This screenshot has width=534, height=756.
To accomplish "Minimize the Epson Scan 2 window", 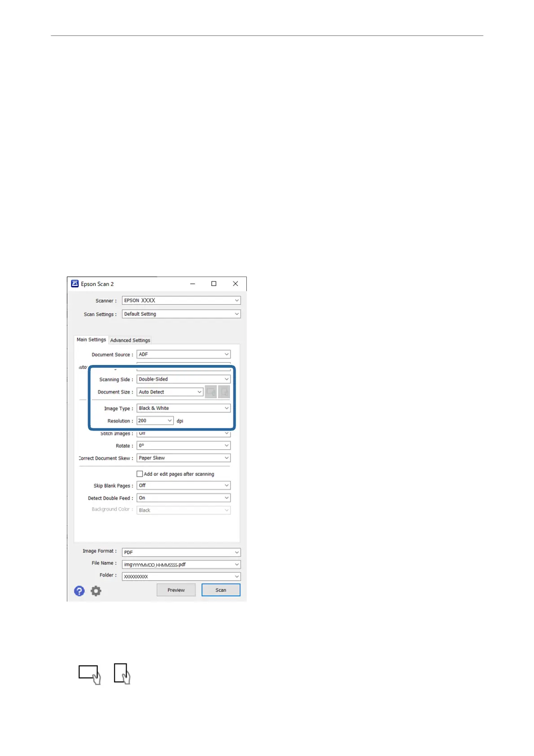I will click(193, 284).
